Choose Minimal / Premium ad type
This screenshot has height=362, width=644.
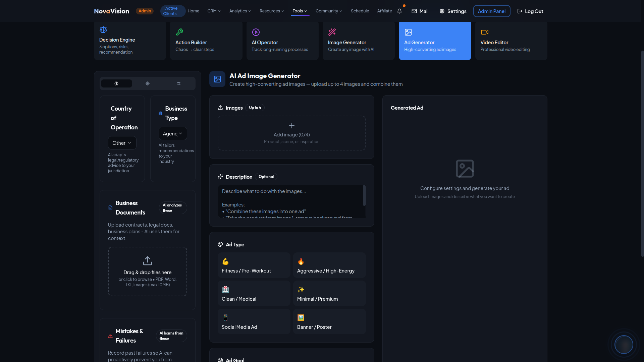329,293
